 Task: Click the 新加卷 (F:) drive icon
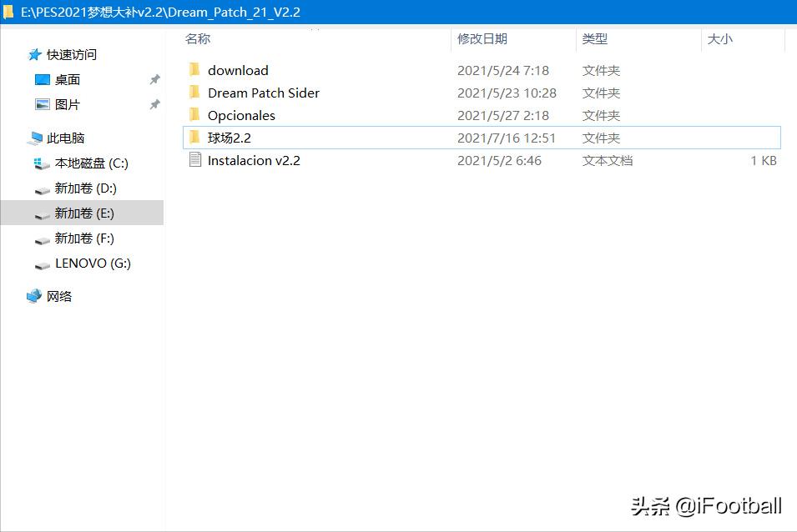pyautogui.click(x=42, y=240)
